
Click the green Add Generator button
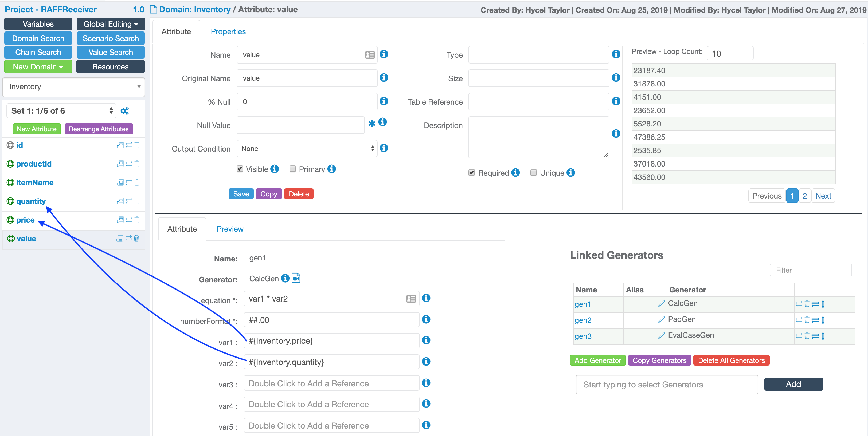point(597,360)
